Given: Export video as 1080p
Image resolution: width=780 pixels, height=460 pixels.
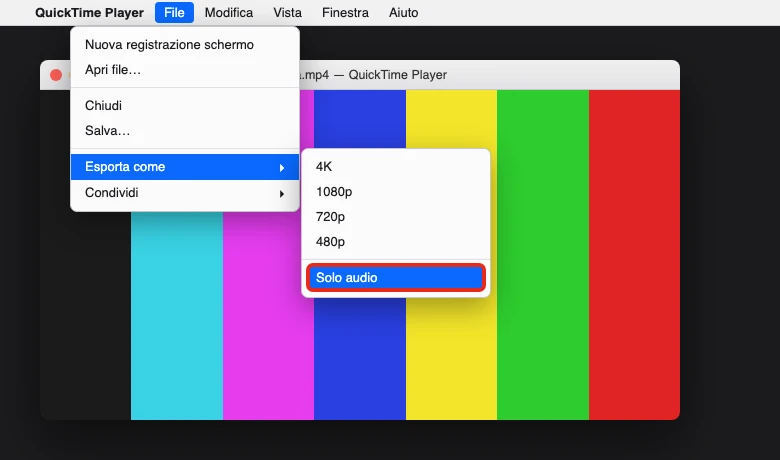Looking at the screenshot, I should tap(395, 191).
